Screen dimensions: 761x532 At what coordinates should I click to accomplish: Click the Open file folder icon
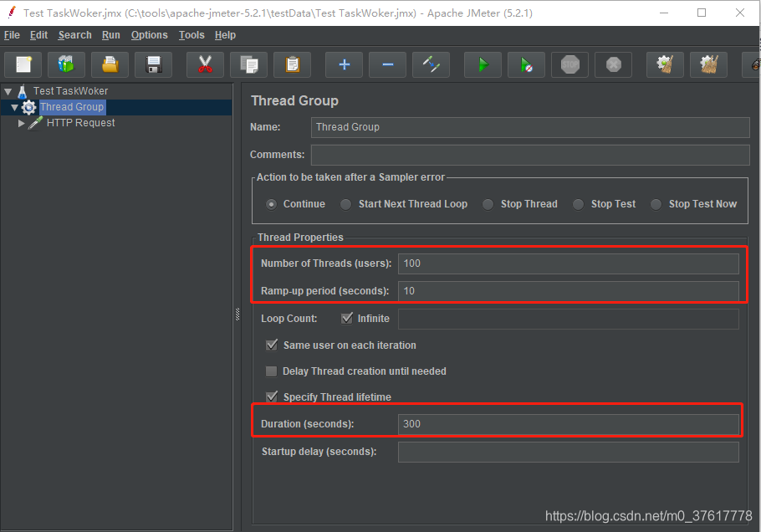click(x=110, y=64)
